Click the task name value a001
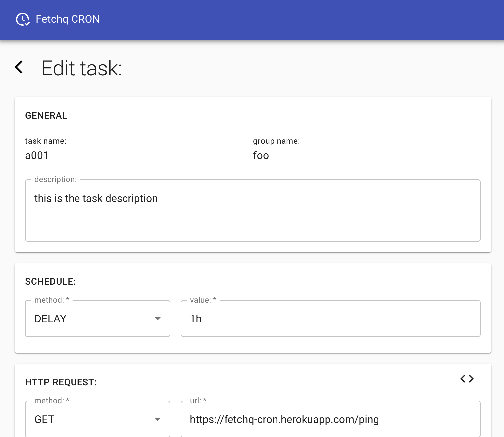Screen dimensions: 504x437 tap(37, 155)
